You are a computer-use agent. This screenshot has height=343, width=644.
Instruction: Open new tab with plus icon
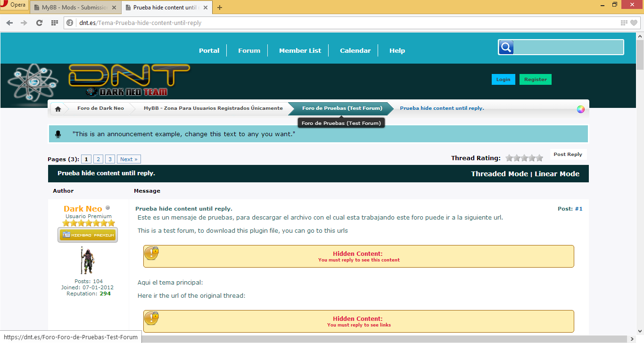(220, 7)
